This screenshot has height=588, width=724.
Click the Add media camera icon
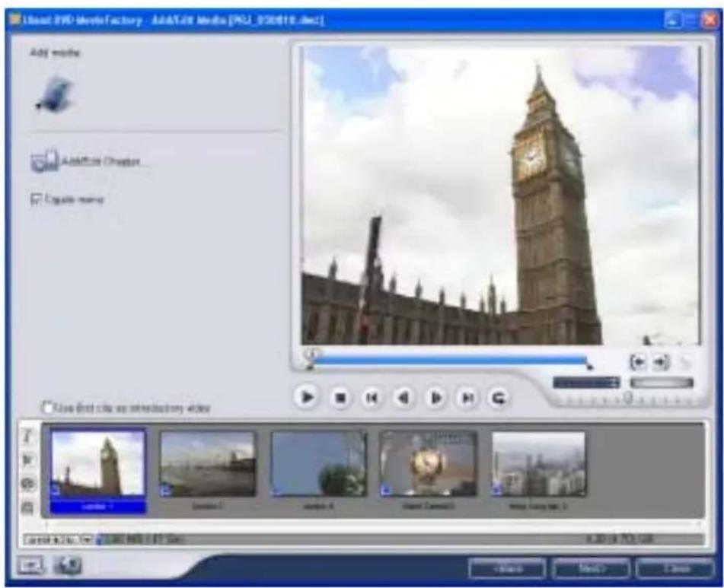[x=56, y=95]
